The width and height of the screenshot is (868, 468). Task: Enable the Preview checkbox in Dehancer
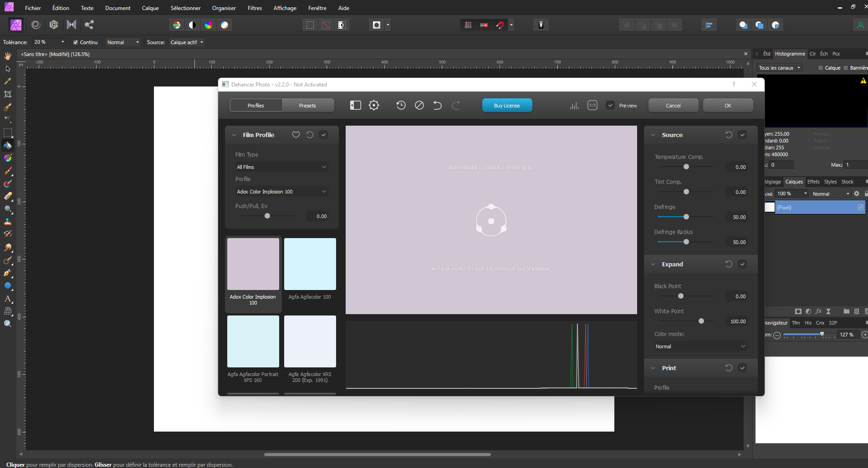point(610,105)
